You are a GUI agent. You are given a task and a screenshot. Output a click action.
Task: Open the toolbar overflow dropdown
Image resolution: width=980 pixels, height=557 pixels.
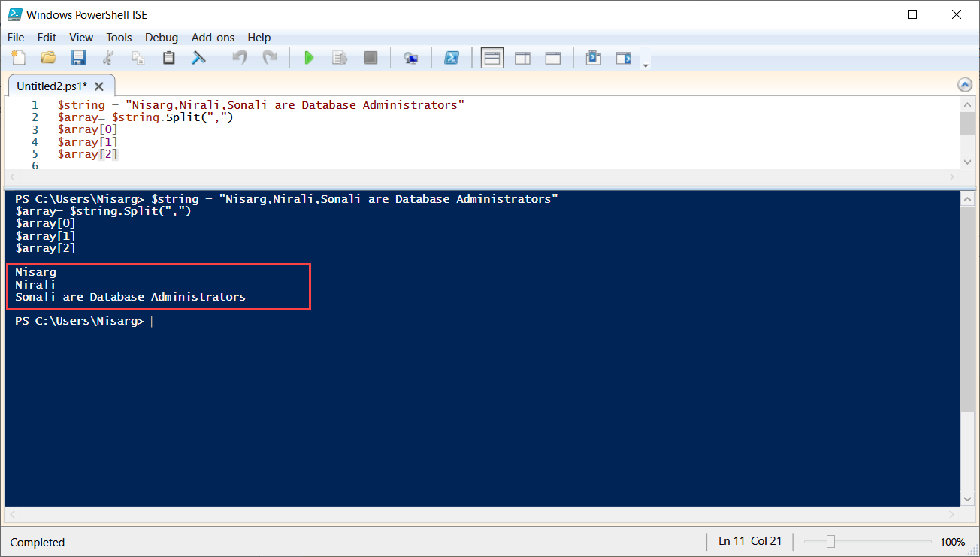point(645,62)
